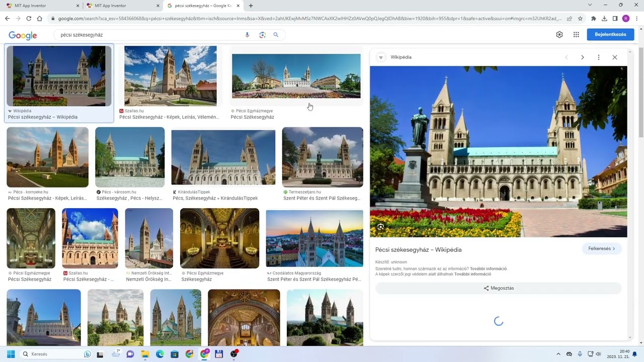This screenshot has width=644, height=362.
Task: Open the profile avatar R
Action: point(626,19)
